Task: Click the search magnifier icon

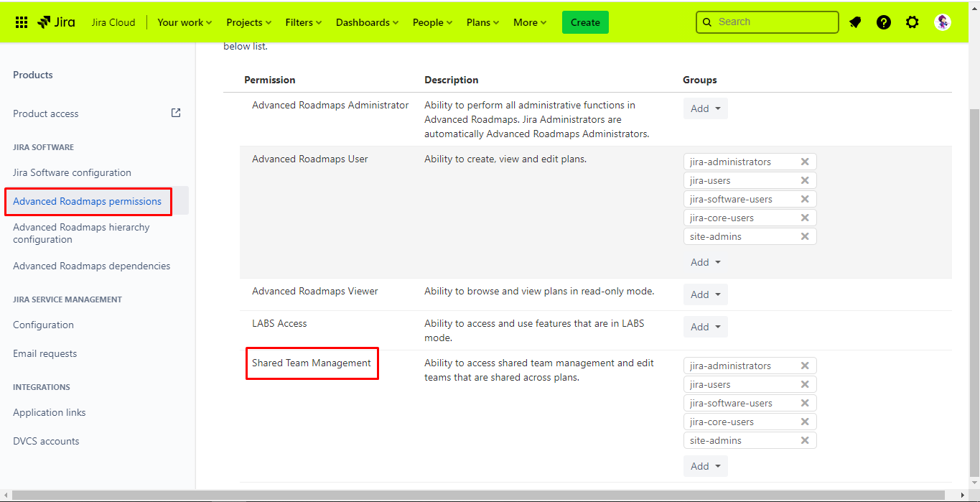Action: [x=706, y=22]
